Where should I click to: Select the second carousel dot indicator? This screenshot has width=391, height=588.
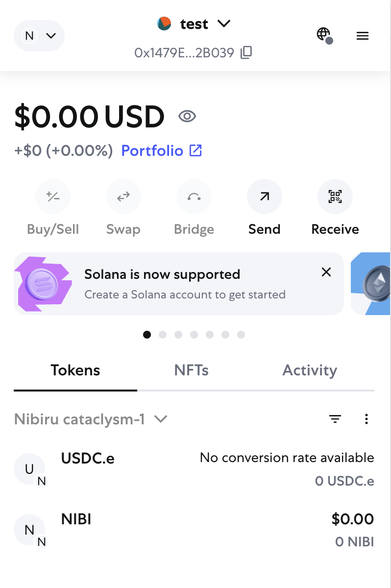[x=163, y=335]
